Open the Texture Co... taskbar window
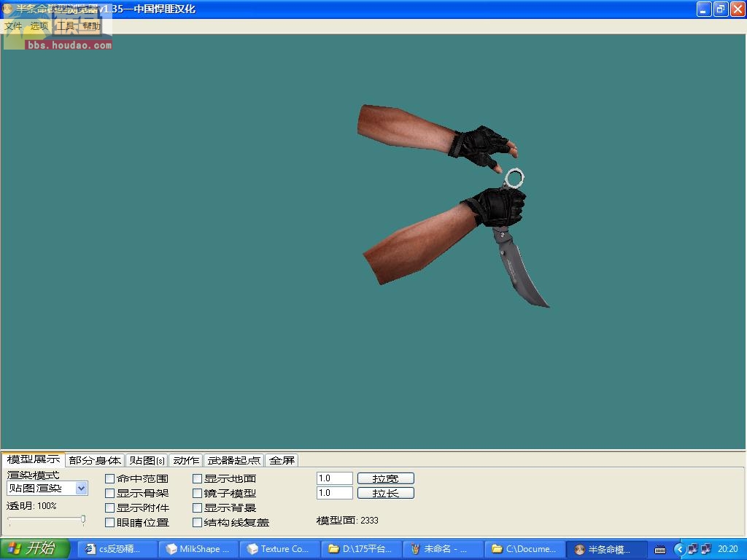This screenshot has width=747, height=560. click(279, 549)
